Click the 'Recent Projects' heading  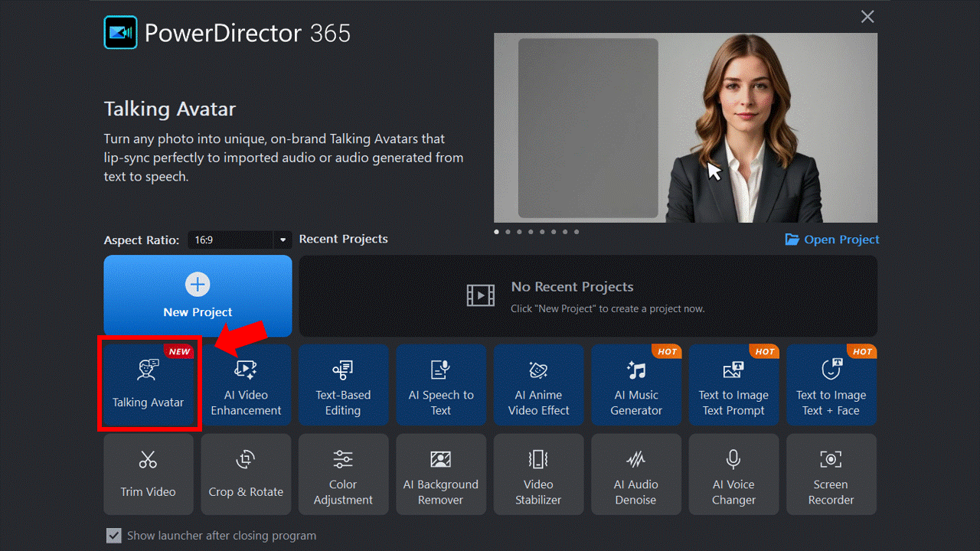[344, 239]
